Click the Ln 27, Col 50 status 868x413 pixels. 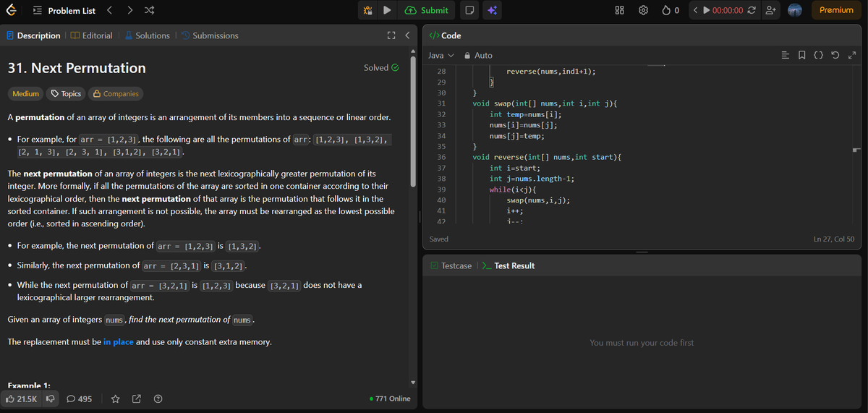[834, 239]
